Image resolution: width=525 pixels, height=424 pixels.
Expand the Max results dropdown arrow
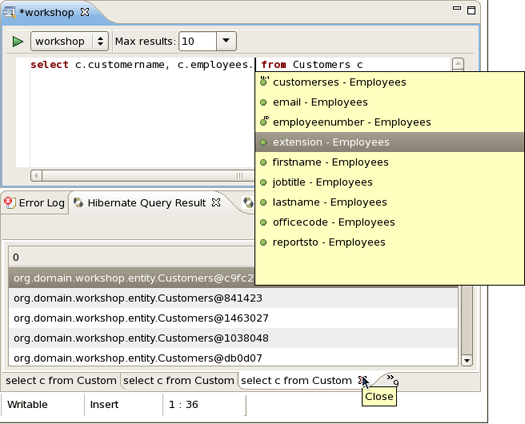(x=226, y=41)
